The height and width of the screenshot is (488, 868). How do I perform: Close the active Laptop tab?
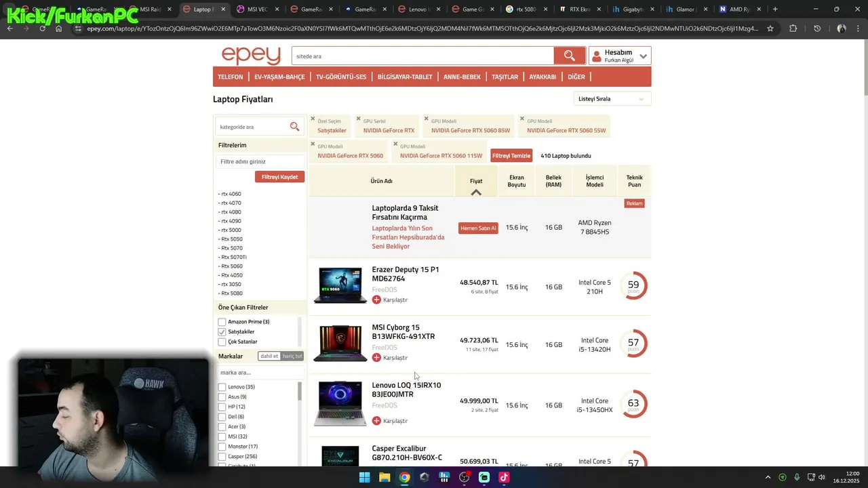(223, 9)
